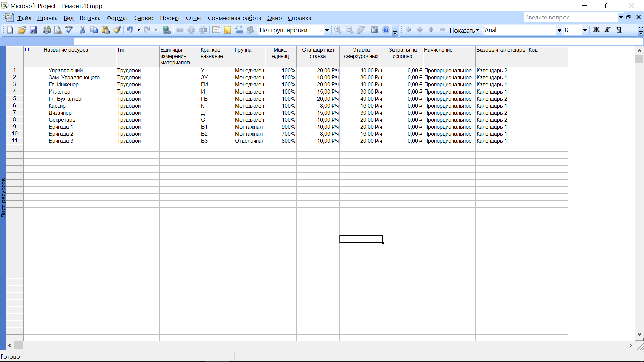The width and height of the screenshot is (644, 362).
Task: Toggle Bold (Ж) formatting
Action: 596,30
